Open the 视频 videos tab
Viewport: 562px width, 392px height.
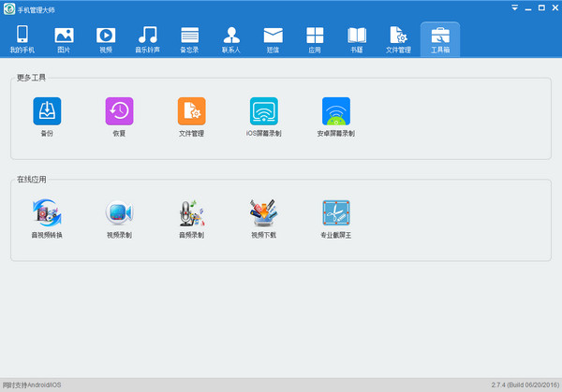click(105, 39)
